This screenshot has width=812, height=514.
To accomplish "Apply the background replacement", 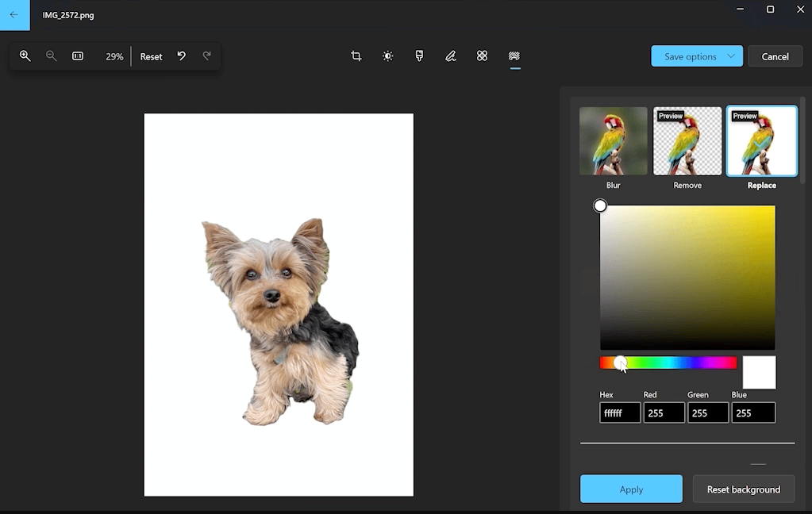I will click(631, 489).
